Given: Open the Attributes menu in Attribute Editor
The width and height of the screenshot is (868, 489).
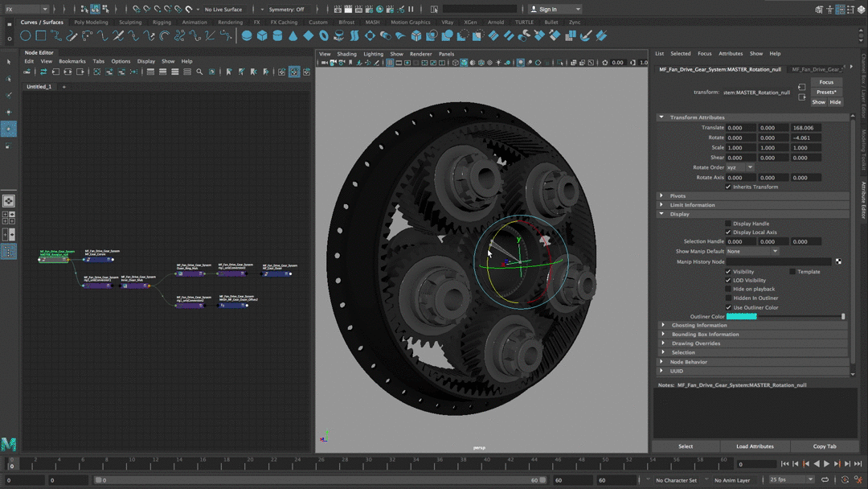Looking at the screenshot, I should tap(731, 54).
